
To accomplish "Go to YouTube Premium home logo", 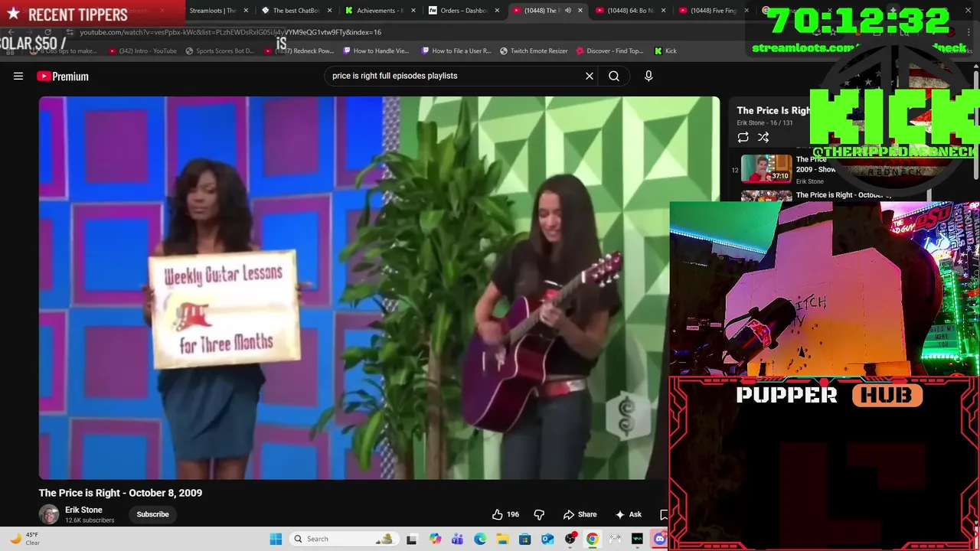I will click(62, 76).
